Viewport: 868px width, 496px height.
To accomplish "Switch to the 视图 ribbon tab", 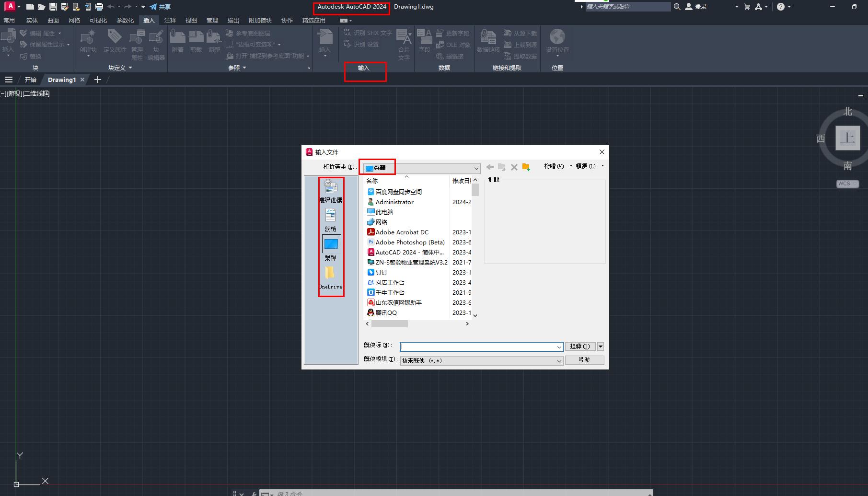I will click(191, 20).
